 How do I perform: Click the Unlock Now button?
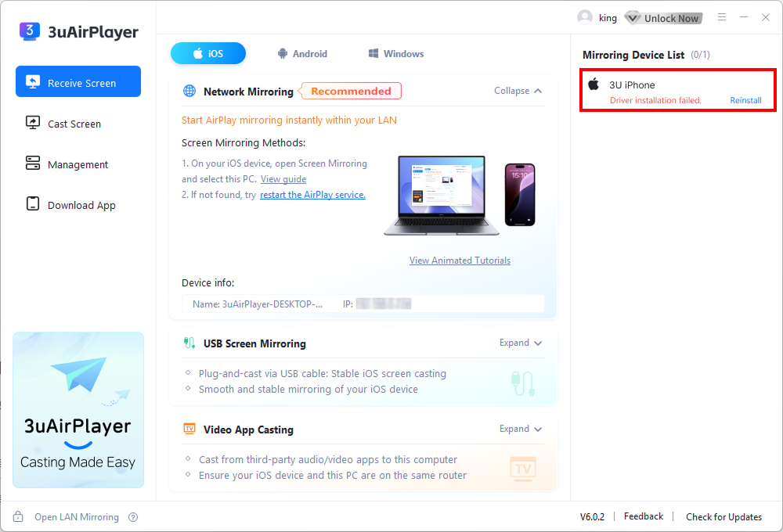tap(663, 18)
